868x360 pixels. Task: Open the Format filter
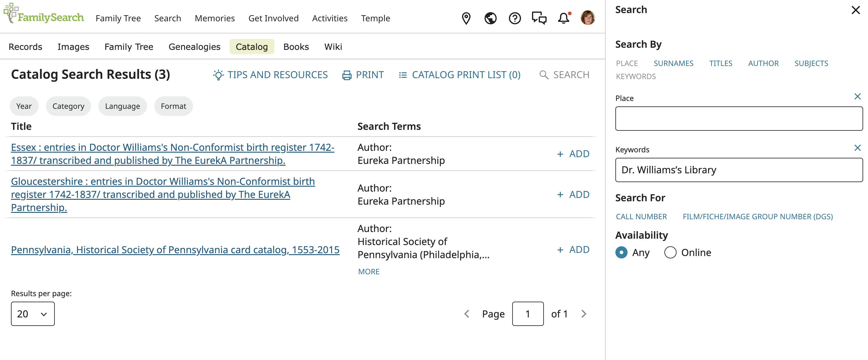click(173, 106)
